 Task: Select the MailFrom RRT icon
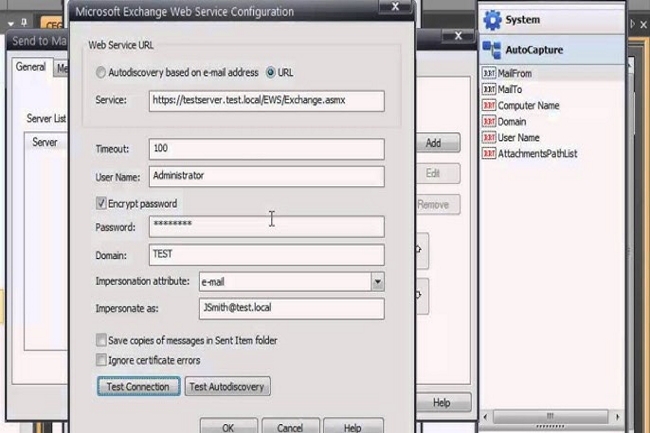point(489,73)
